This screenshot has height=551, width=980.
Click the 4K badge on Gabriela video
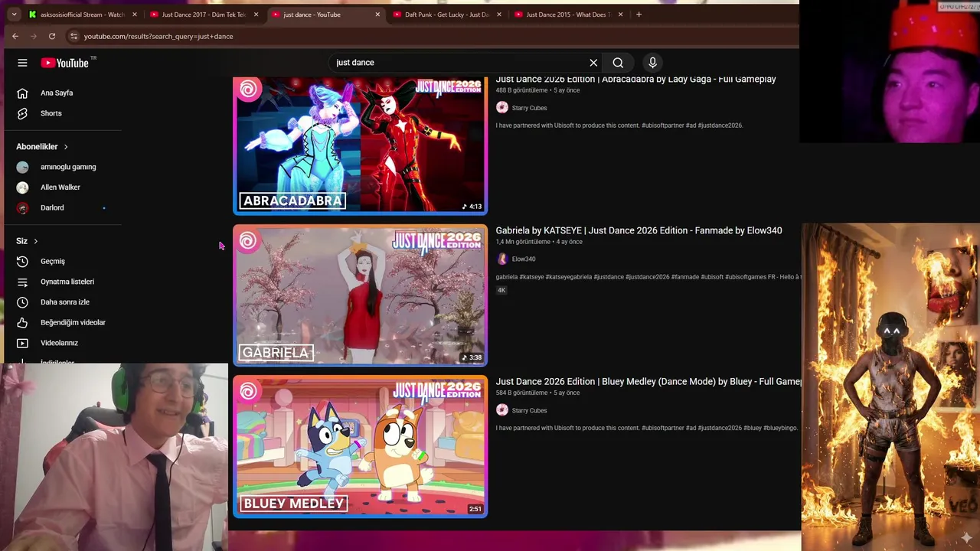pos(501,290)
